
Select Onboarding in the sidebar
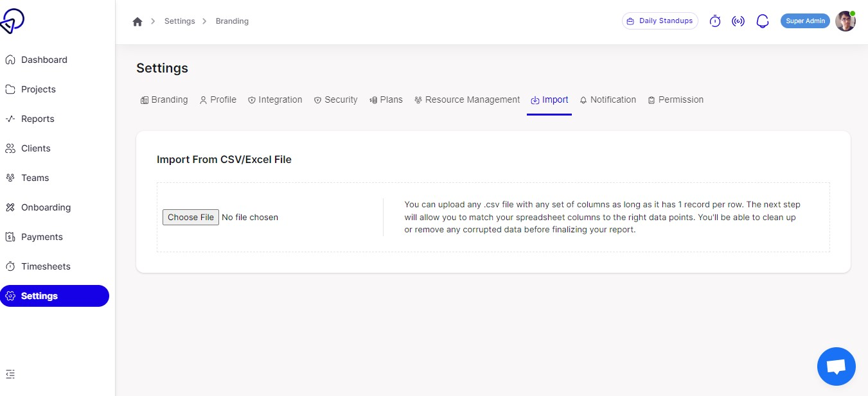click(46, 207)
